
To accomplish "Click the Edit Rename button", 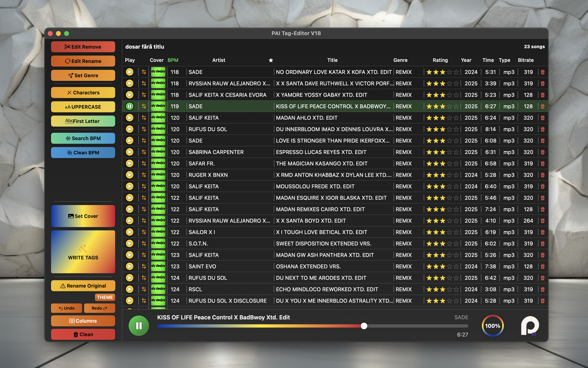I will click(83, 61).
